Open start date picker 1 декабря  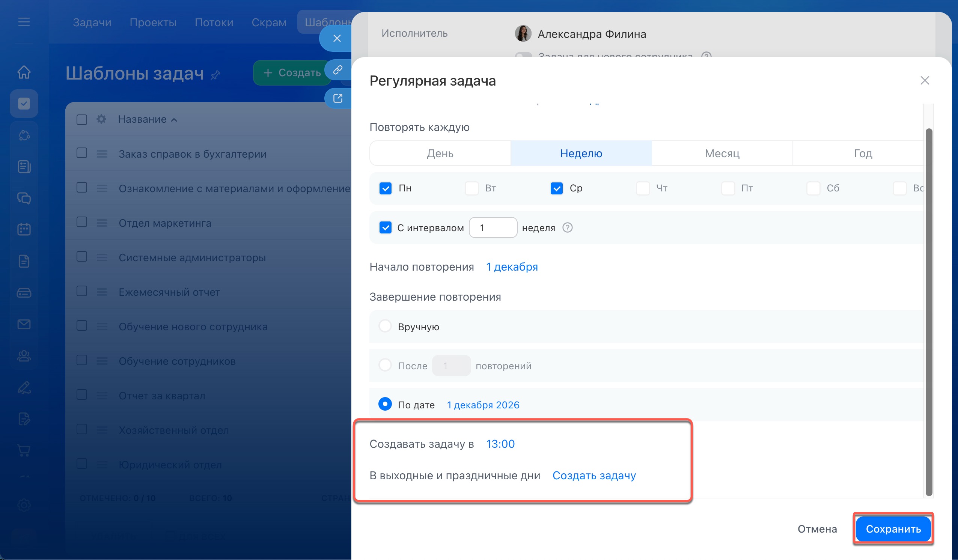tap(512, 267)
